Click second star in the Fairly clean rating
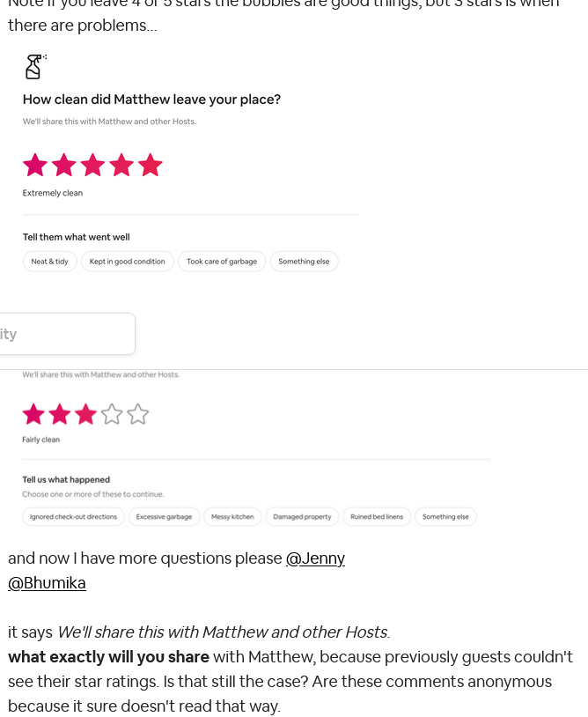Viewport: 588px width, 717px height. (60, 414)
